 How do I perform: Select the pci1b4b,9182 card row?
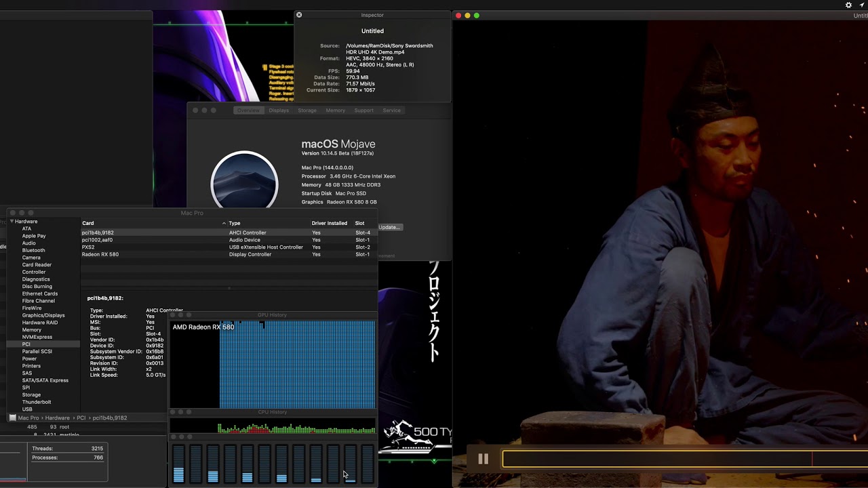[x=229, y=232]
